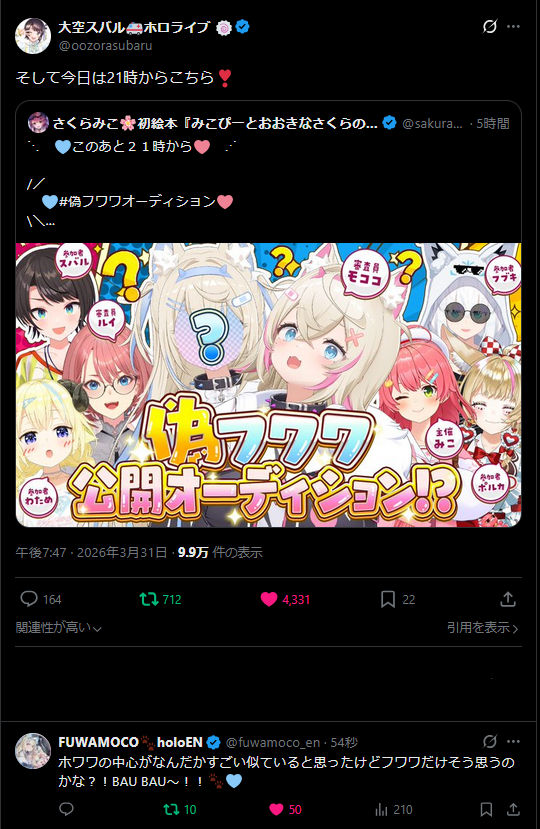The width and height of the screenshot is (540, 829).
Task: Reply to Subaru's post with 164 replies
Action: point(29,599)
